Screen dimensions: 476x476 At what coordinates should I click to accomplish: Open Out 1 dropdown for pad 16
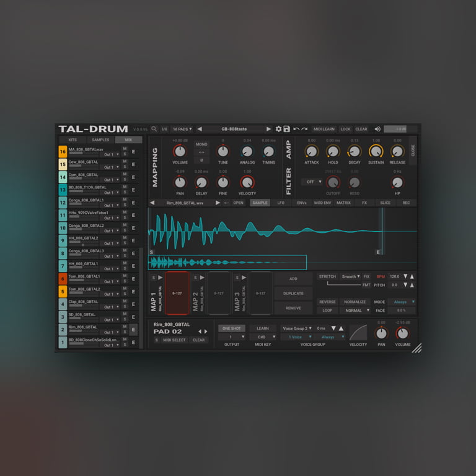pyautogui.click(x=111, y=154)
